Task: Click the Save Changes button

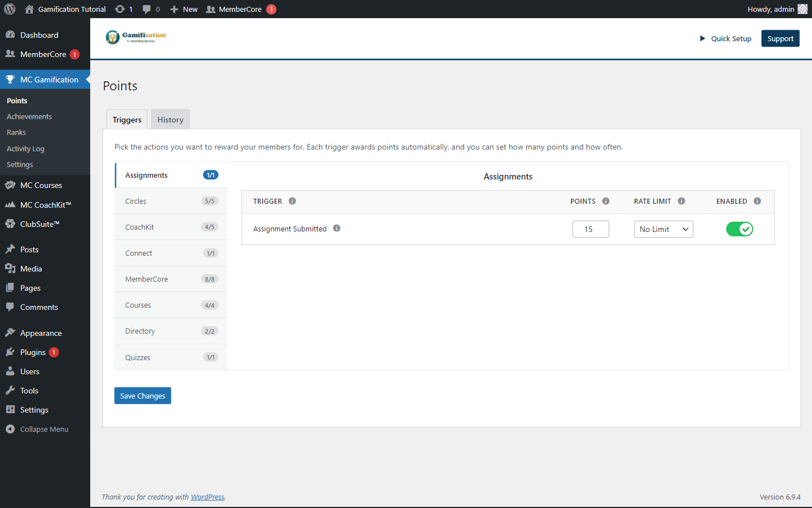Action: click(x=143, y=396)
